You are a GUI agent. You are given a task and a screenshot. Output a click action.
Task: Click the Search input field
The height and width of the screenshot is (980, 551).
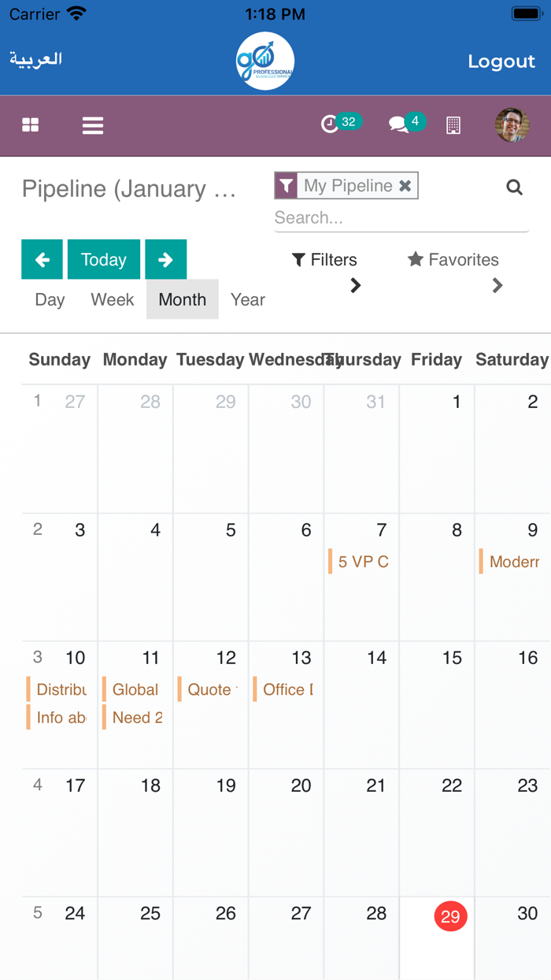coord(400,218)
